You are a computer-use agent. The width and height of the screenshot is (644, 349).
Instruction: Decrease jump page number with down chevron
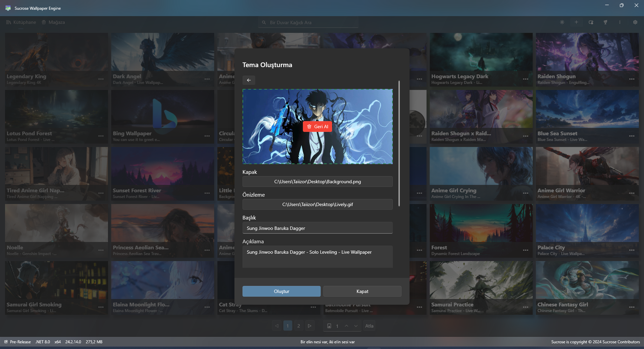pos(356,326)
